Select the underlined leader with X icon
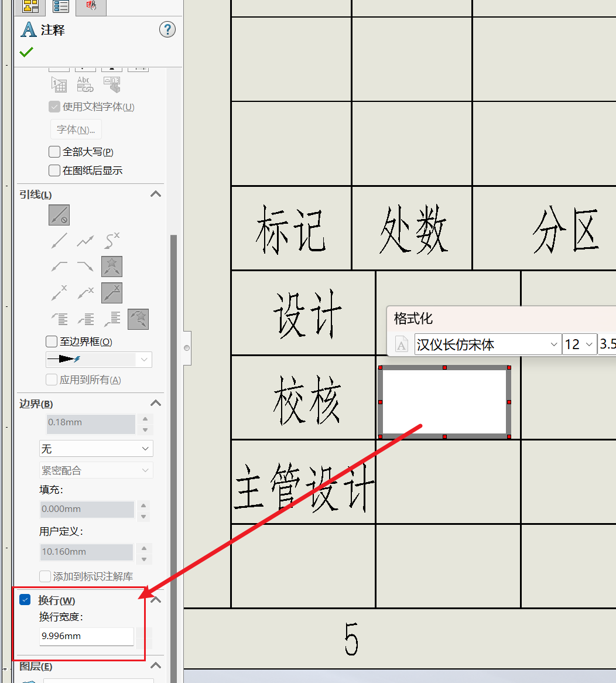Screen dimensions: 616x683 coord(112,293)
